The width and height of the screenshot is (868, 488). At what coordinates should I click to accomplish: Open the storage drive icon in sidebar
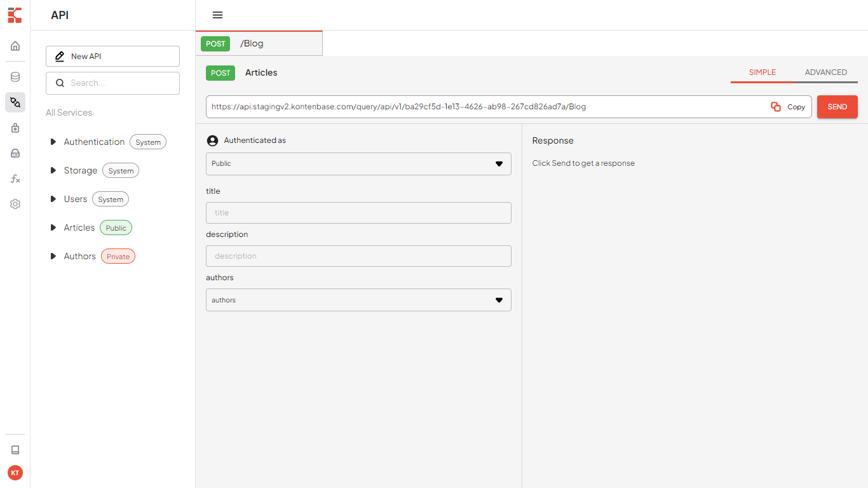[15, 153]
